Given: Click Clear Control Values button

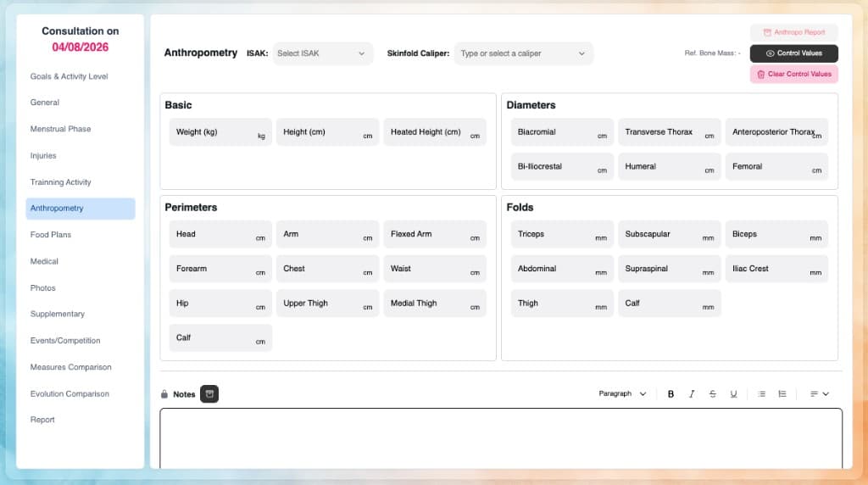Looking at the screenshot, I should pyautogui.click(x=793, y=74).
